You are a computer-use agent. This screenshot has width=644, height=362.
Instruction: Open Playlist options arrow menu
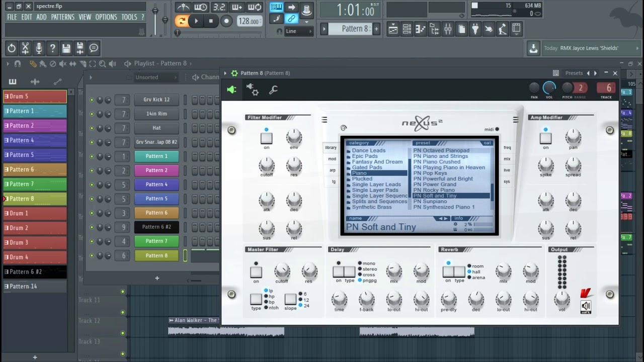(8, 63)
